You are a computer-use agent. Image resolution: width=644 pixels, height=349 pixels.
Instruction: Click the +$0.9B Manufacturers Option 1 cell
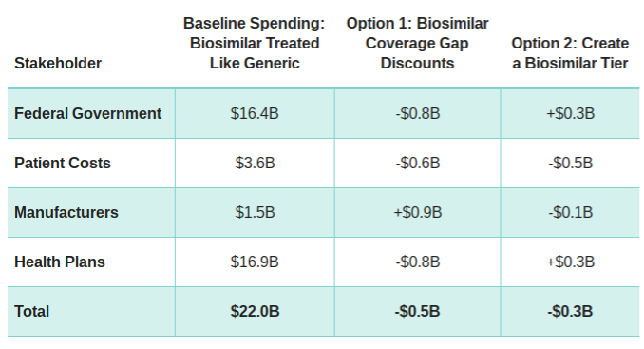[418, 212]
